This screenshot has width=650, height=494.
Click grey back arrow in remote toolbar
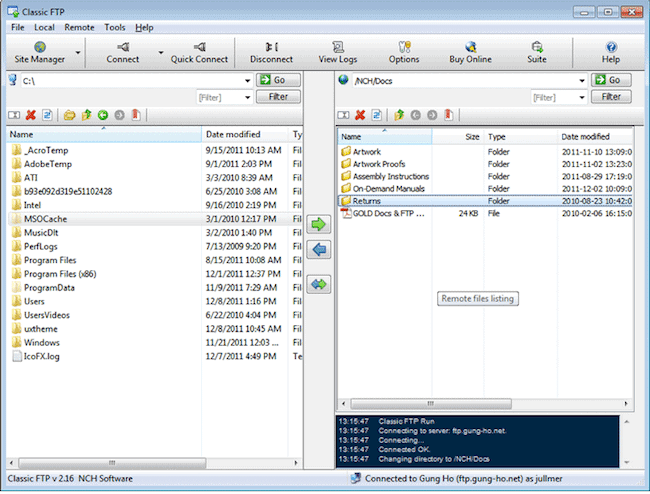(x=415, y=115)
